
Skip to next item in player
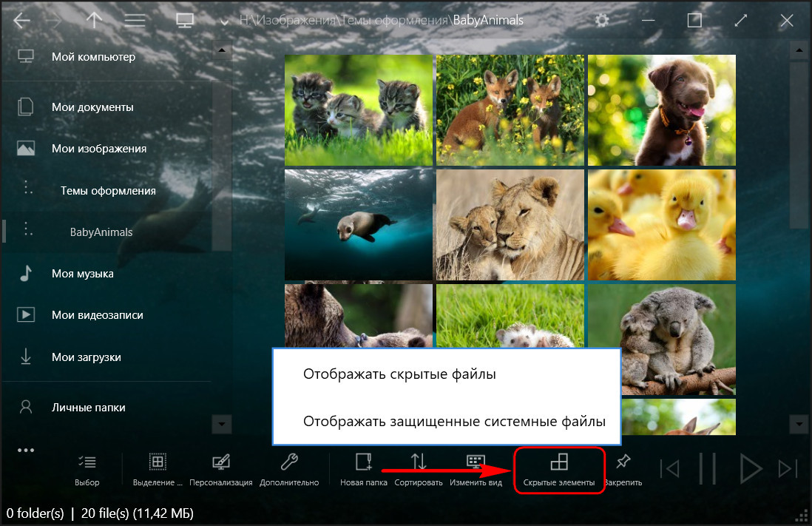coord(788,469)
